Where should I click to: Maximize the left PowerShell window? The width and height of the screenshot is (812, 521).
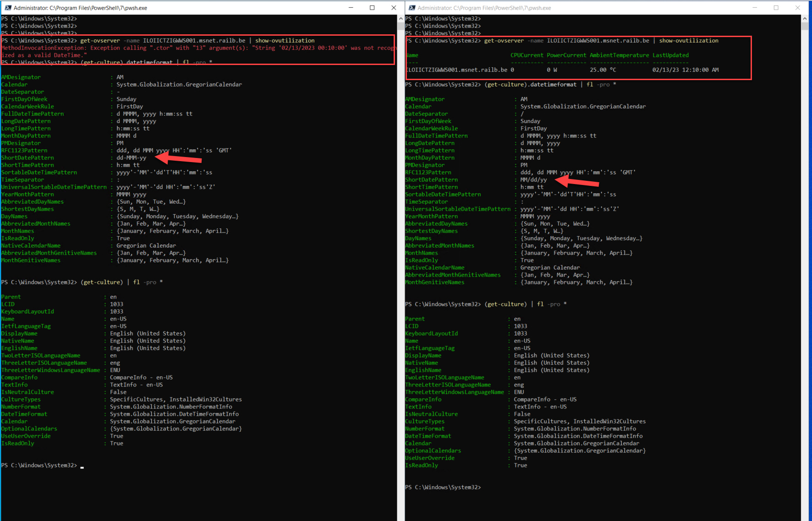372,7
